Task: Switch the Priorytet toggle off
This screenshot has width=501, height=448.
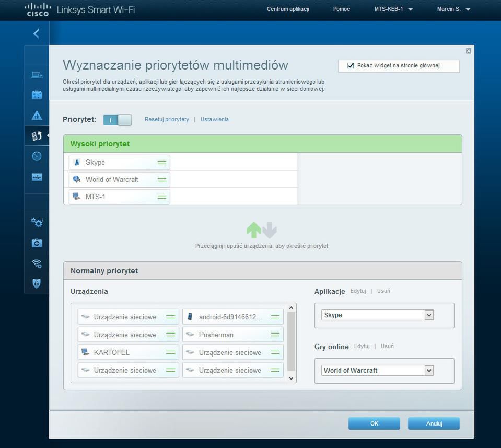Action: pyautogui.click(x=117, y=120)
